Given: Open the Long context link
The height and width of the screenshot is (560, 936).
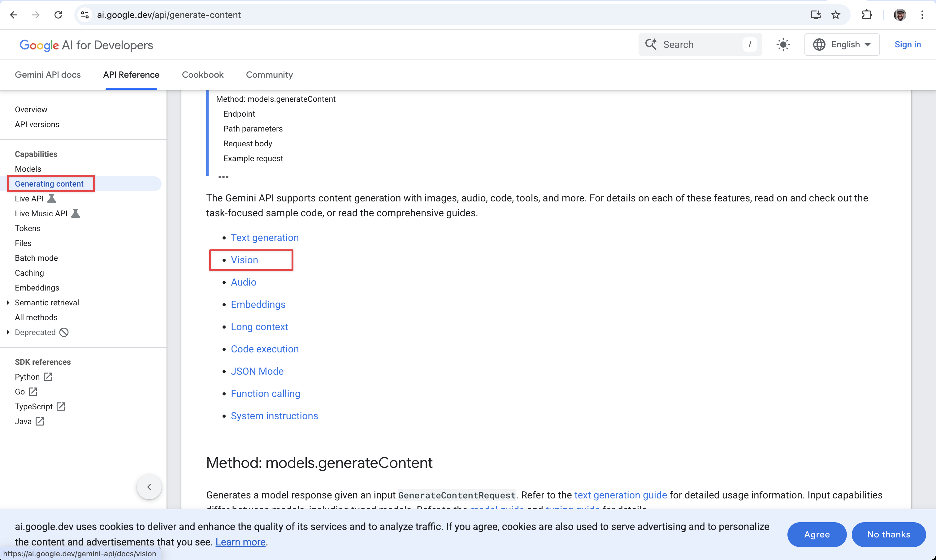Looking at the screenshot, I should pyautogui.click(x=260, y=327).
